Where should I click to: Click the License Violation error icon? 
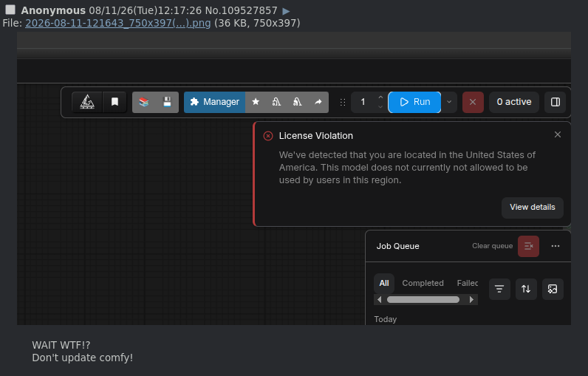(x=268, y=136)
